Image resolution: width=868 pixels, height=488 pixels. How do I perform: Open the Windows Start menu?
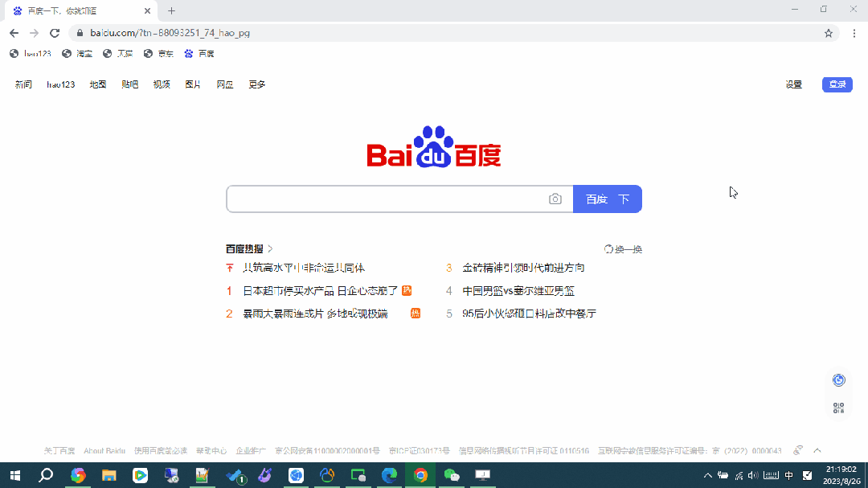15,475
